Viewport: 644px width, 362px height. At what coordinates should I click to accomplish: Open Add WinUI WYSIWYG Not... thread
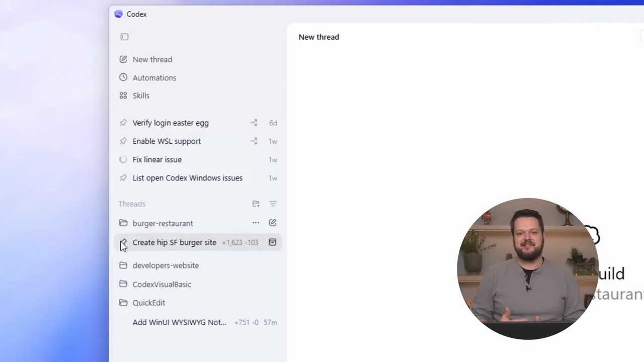[179, 322]
